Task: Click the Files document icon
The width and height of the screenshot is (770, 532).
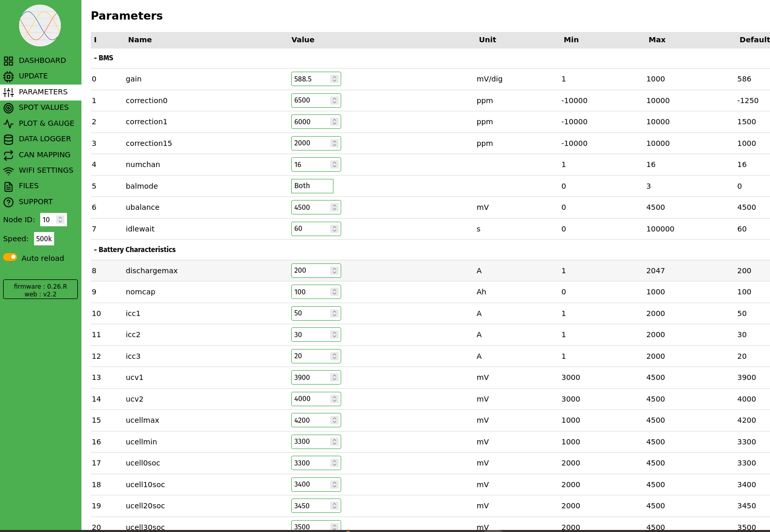Action: coord(8,186)
